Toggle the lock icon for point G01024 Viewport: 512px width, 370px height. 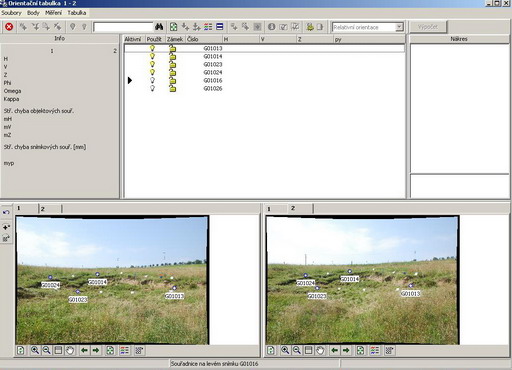pyautogui.click(x=172, y=72)
